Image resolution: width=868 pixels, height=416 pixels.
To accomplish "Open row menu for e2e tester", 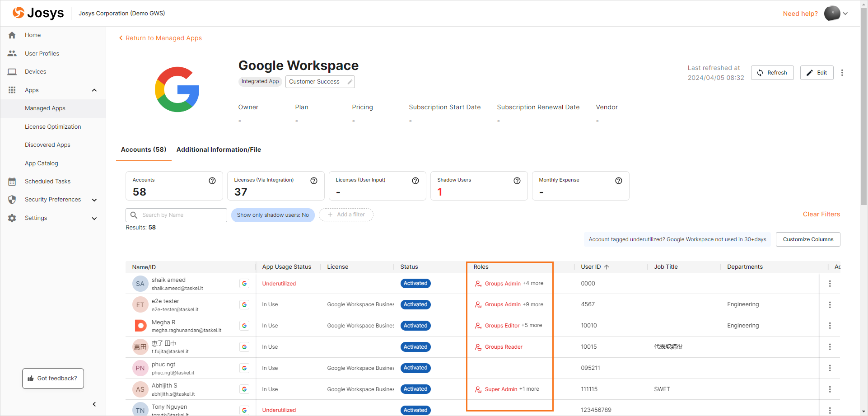I will click(830, 305).
